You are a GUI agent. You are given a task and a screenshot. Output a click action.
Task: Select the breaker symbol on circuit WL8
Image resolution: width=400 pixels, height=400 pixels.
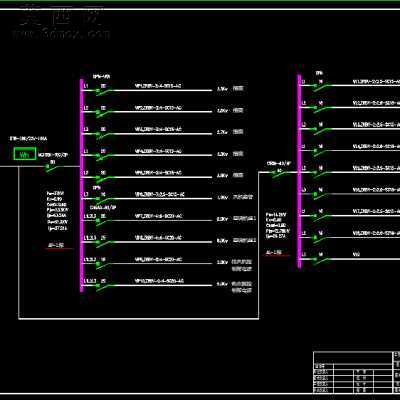[x=322, y=238]
